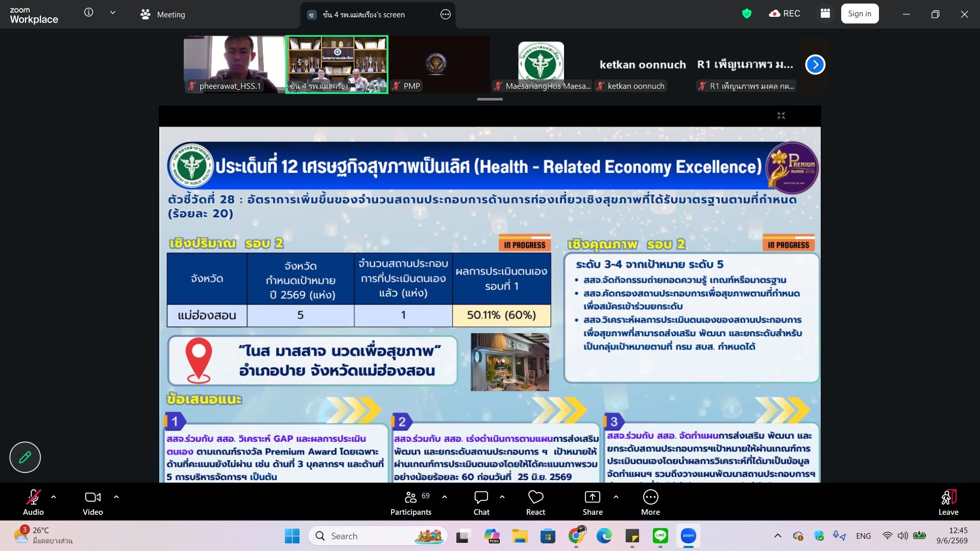Open the meeting information icon
The image size is (980, 551).
click(x=89, y=13)
